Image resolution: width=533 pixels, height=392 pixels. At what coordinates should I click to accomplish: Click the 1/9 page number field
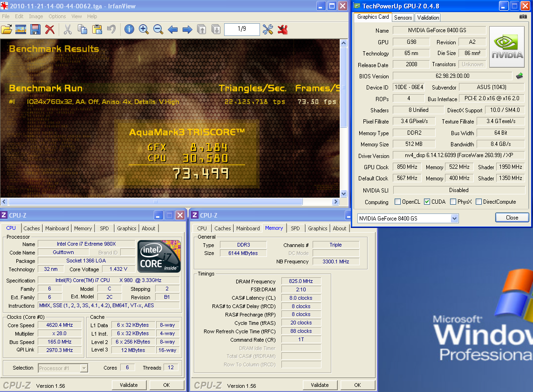[x=242, y=29]
